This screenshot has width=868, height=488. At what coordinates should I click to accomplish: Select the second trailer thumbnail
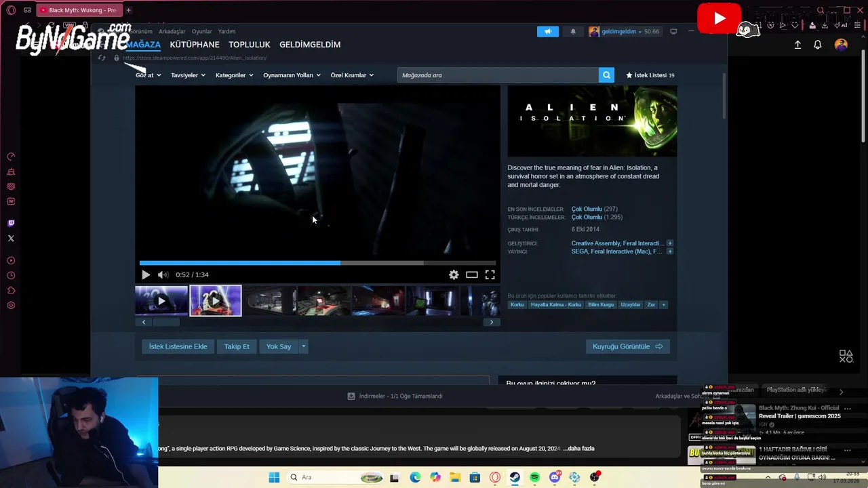pos(216,301)
